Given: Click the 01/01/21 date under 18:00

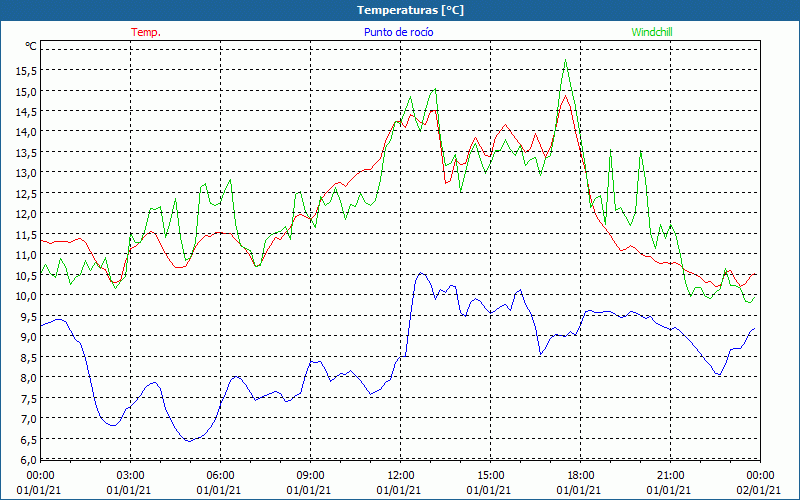Looking at the screenshot, I should 579,490.
